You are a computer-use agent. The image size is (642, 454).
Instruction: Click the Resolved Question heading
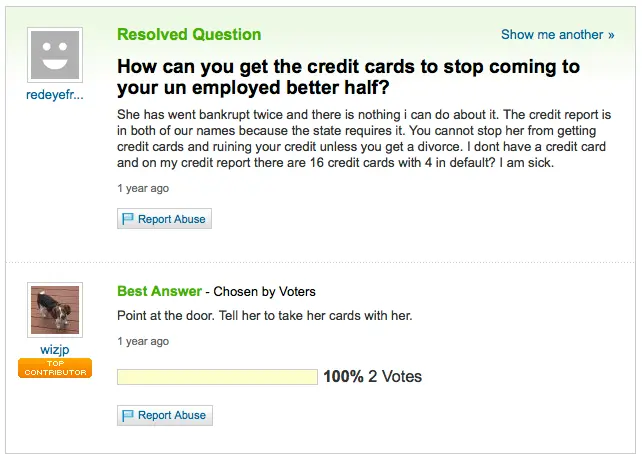[189, 34]
